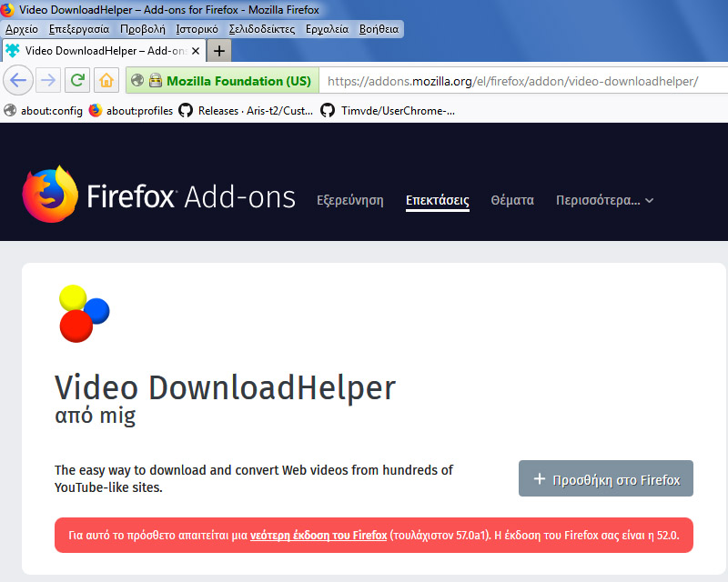Click the Back navigation arrow button
Screen dimensions: 728x582
[x=18, y=81]
